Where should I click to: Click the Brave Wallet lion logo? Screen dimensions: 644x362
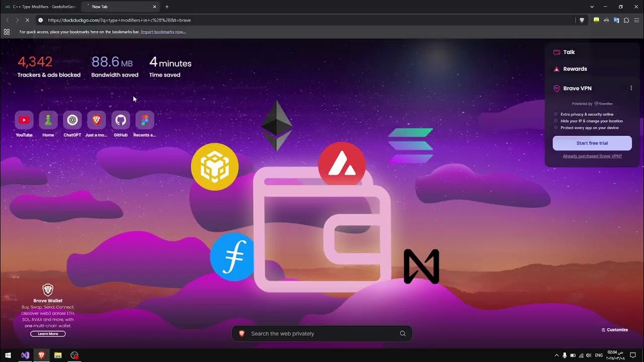pos(48,290)
